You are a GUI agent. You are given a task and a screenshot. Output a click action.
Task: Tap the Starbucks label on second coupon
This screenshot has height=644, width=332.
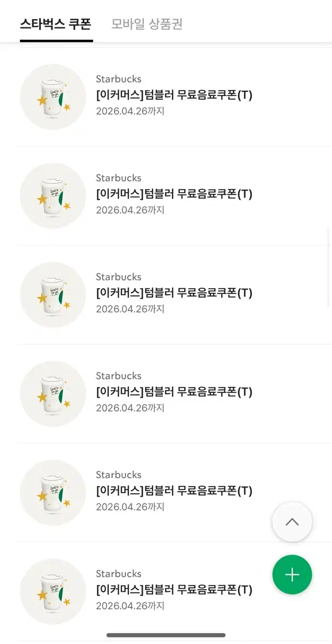coord(119,178)
